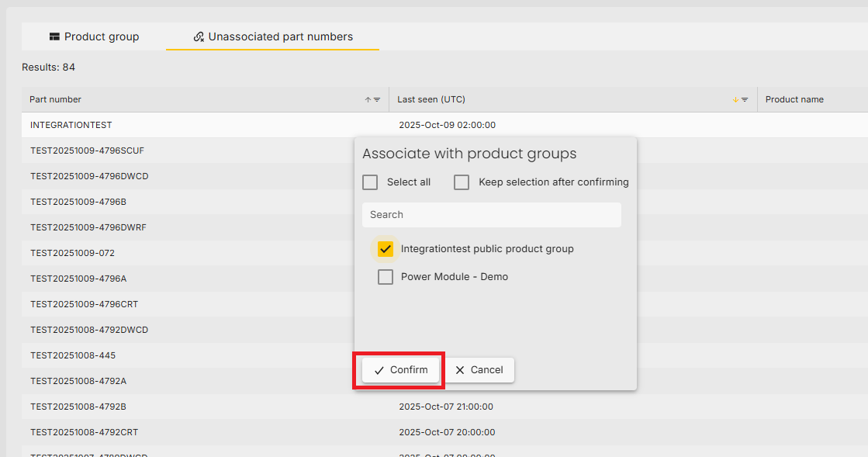Image resolution: width=868 pixels, height=457 pixels.
Task: Click date 2025-Oct-07 21:00:00
Action: pyautogui.click(x=446, y=407)
